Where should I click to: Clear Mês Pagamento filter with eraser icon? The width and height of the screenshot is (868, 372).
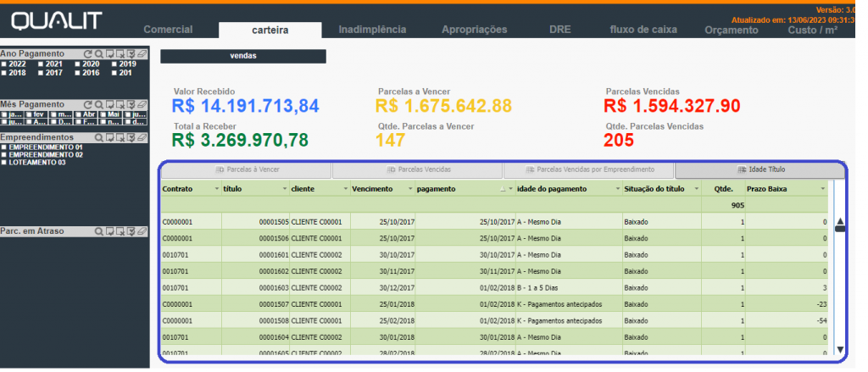click(x=142, y=104)
